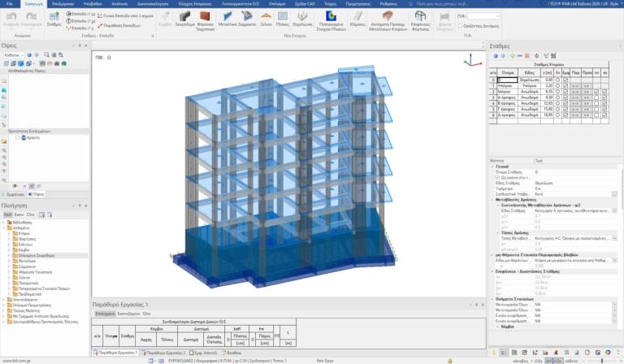Click Παράθεση Επιπέδων button
The image size is (624, 364).
point(119,25)
